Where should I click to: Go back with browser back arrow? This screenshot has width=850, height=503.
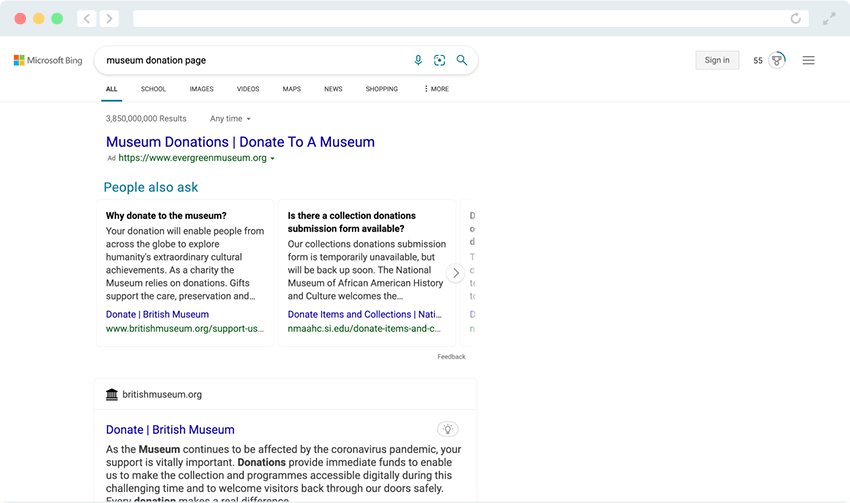[x=87, y=18]
